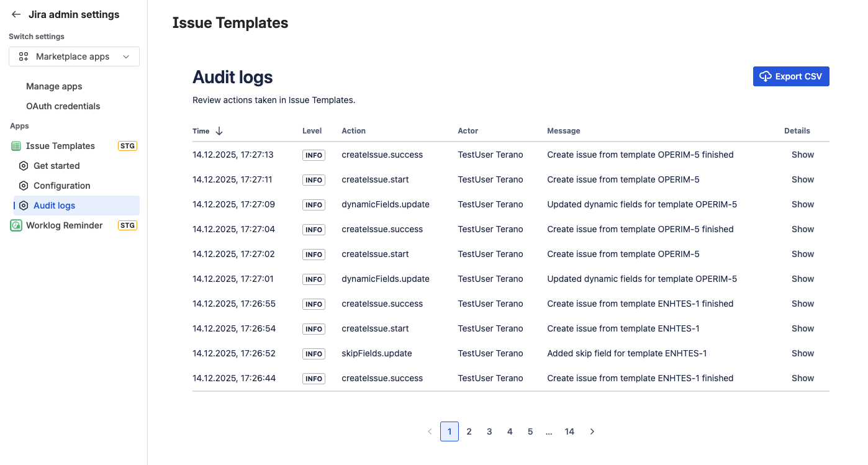Click the STG badge next to Issue Templates

click(x=127, y=145)
